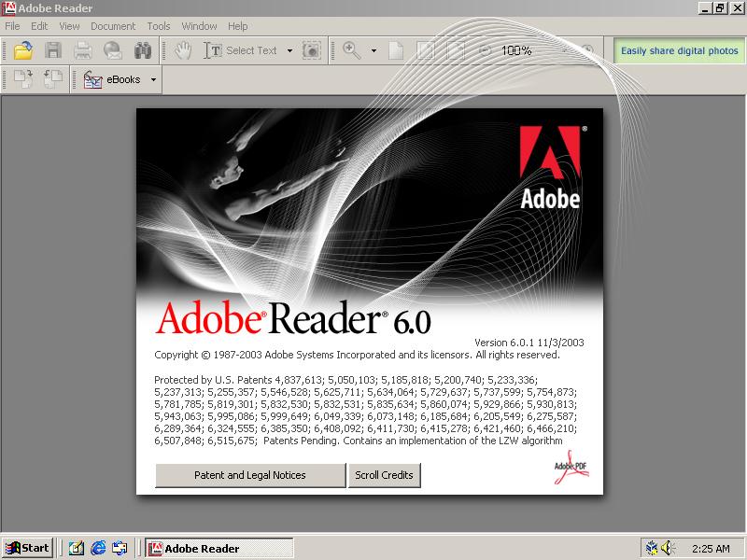Click the Fit Width icon
This screenshot has width=747, height=560.
click(x=455, y=50)
